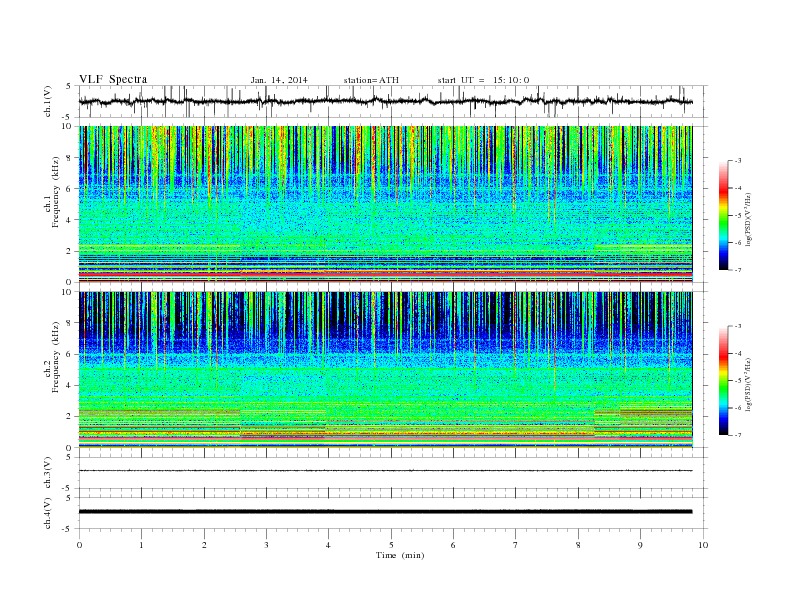The width and height of the screenshot is (792, 612).
Task: Click time axis tick label "9"
Action: pos(640,545)
